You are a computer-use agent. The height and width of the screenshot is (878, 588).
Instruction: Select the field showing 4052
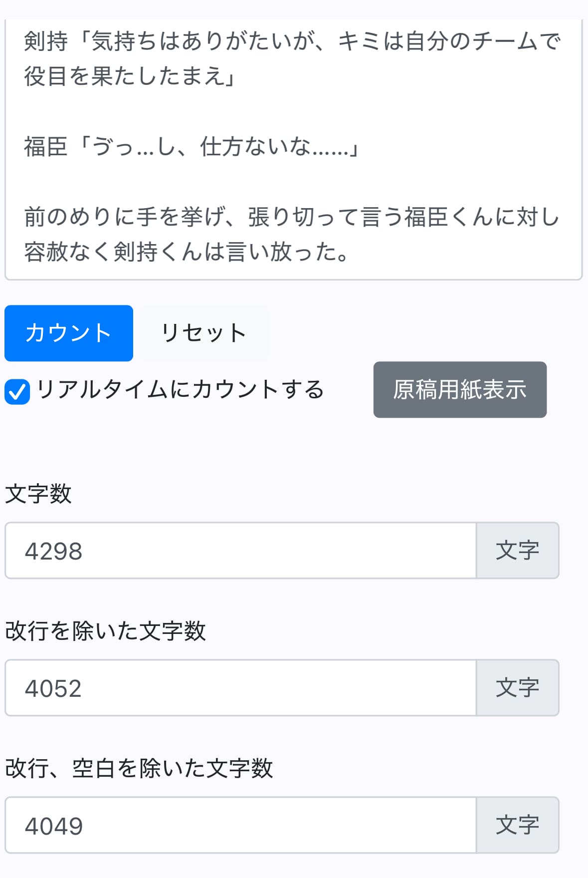pos(240,688)
